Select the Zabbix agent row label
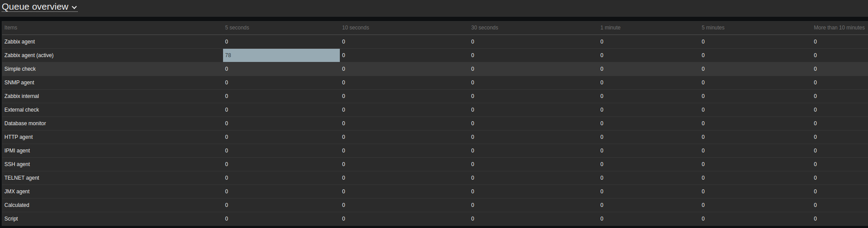The image size is (868, 228). [x=20, y=42]
